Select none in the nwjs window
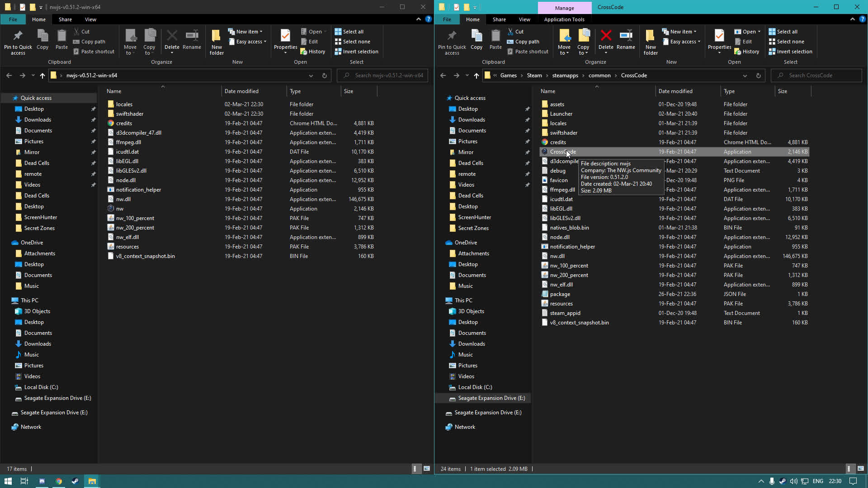This screenshot has height=488, width=868. 352,41
